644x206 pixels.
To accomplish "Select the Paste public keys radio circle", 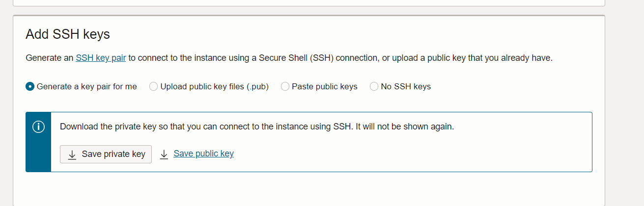I will point(285,86).
